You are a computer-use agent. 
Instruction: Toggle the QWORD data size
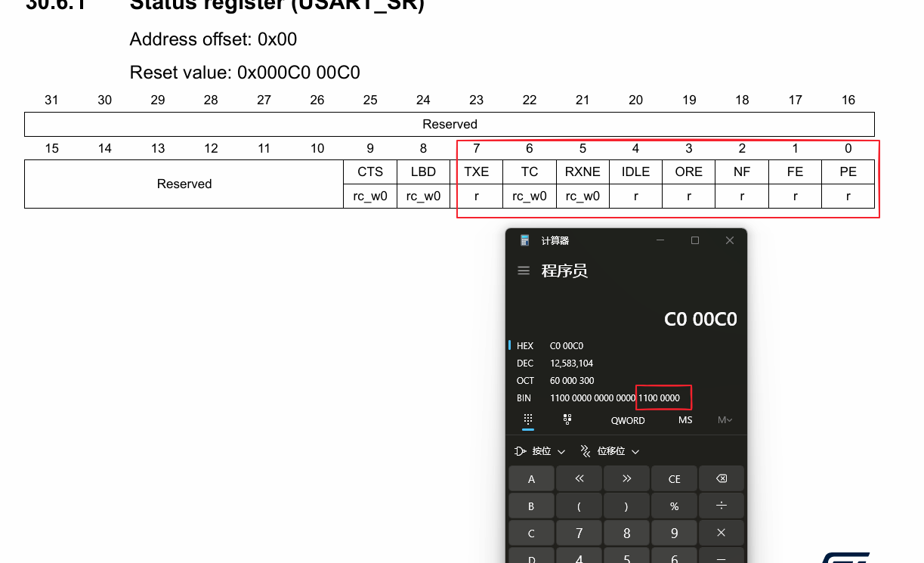click(x=628, y=420)
